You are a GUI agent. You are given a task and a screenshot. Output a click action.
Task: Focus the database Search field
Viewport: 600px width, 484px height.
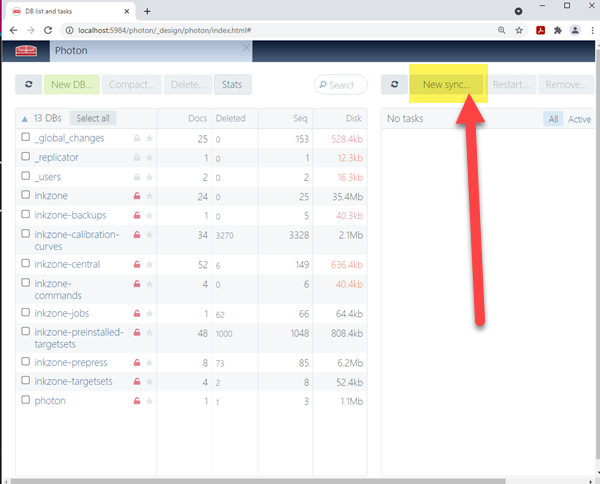(341, 85)
